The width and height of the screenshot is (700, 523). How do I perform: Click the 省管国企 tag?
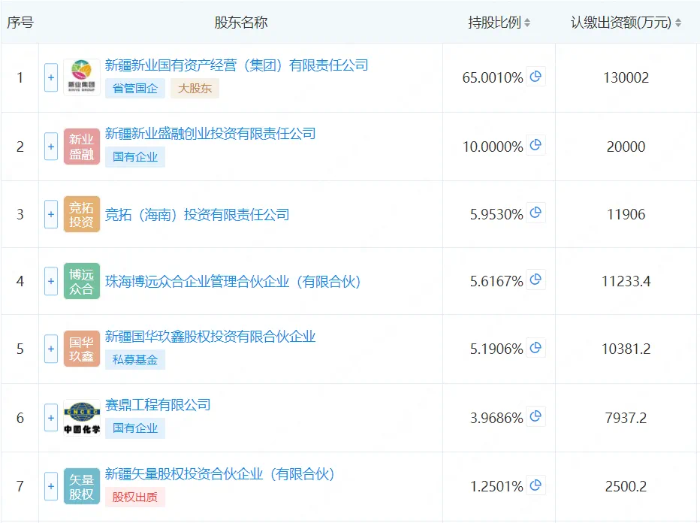click(135, 88)
